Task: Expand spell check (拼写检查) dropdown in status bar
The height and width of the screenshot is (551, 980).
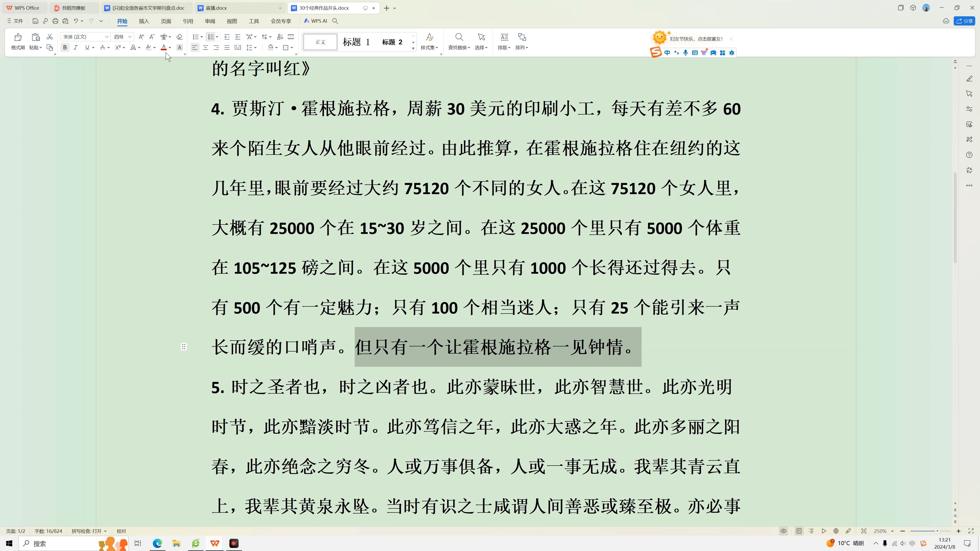Action: pyautogui.click(x=105, y=531)
